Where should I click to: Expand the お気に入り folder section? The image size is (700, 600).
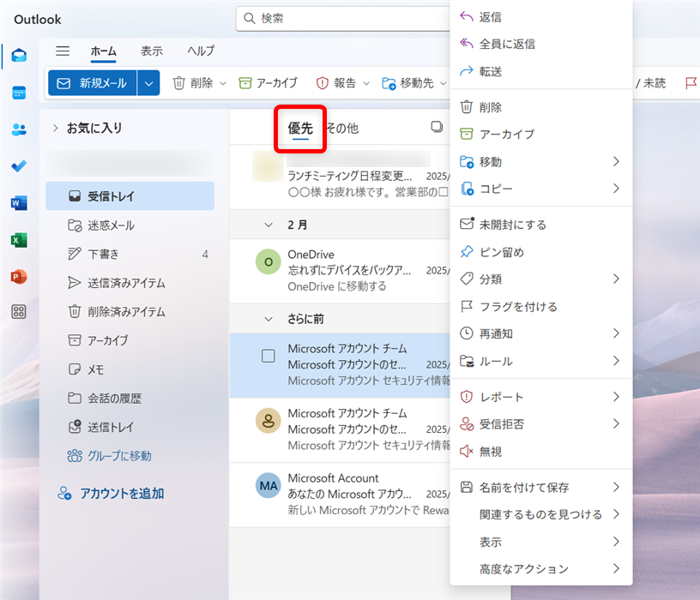pyautogui.click(x=56, y=128)
